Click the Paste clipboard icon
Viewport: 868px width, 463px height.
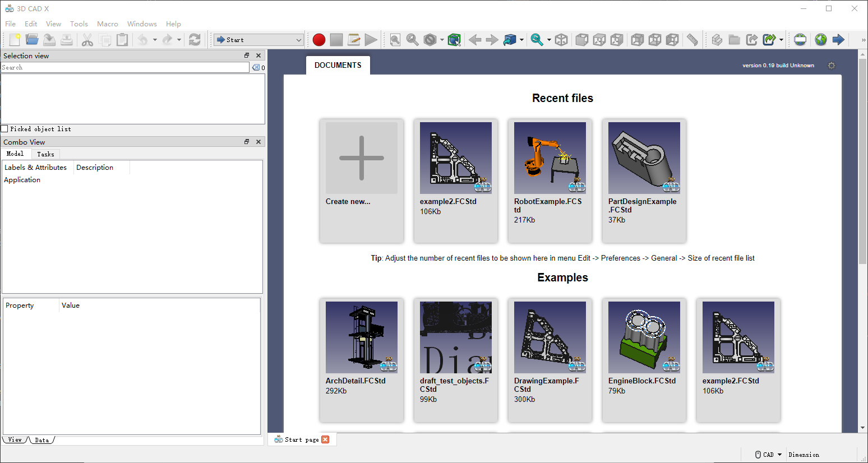point(122,40)
